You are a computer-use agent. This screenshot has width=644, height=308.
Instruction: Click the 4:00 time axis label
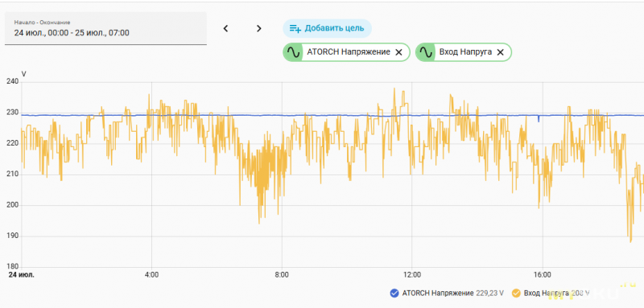[151, 275]
